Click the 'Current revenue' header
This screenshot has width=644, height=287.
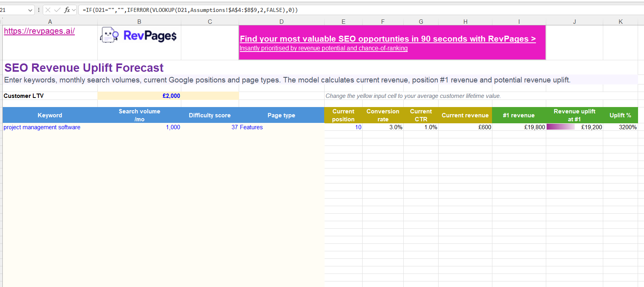(x=465, y=115)
